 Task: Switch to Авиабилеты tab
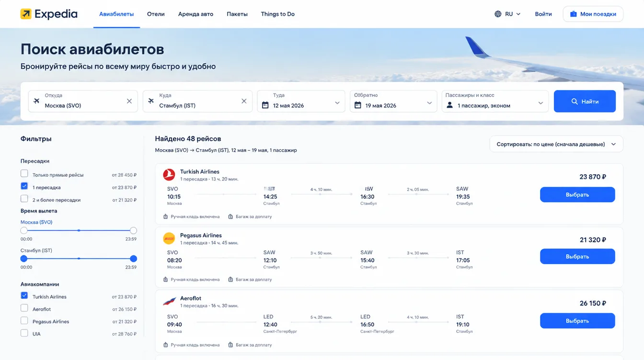116,14
